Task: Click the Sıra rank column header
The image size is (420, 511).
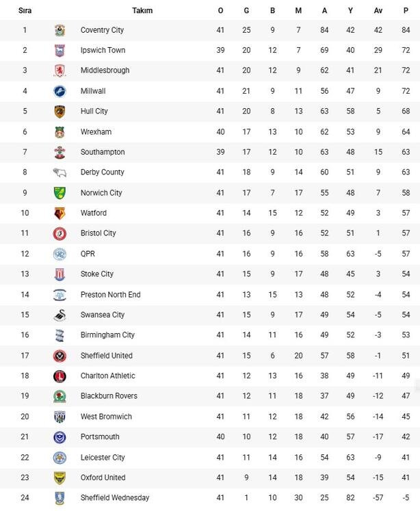Action: tap(25, 10)
